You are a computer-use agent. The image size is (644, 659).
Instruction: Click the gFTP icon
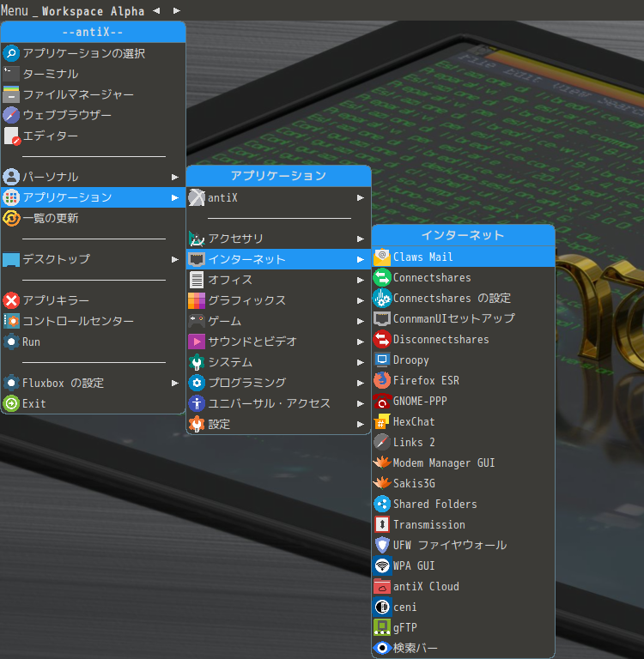tap(382, 627)
